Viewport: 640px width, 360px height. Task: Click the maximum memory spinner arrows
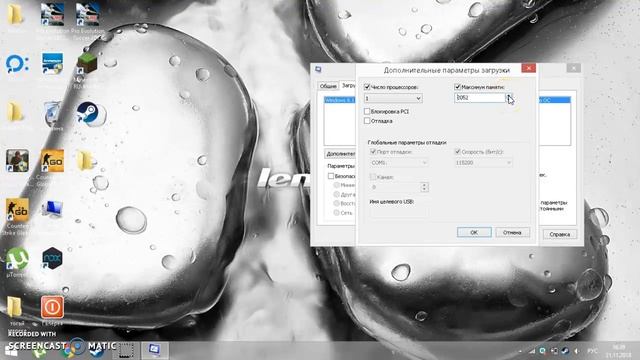tap(509, 98)
